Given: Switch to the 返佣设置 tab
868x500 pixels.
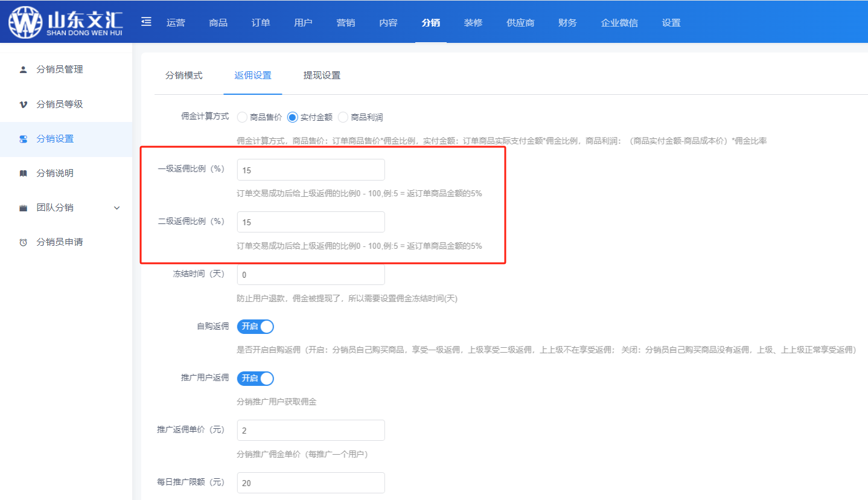Looking at the screenshot, I should [x=253, y=75].
